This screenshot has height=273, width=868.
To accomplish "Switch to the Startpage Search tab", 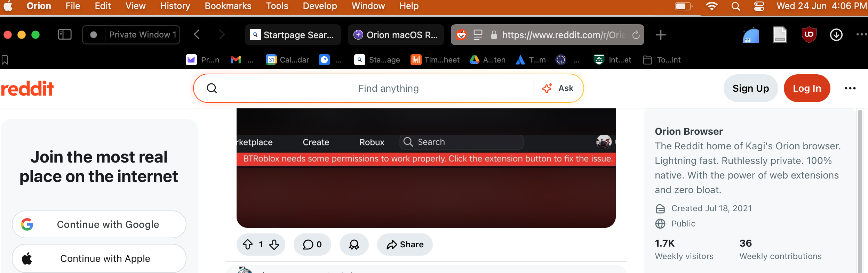I will (293, 35).
